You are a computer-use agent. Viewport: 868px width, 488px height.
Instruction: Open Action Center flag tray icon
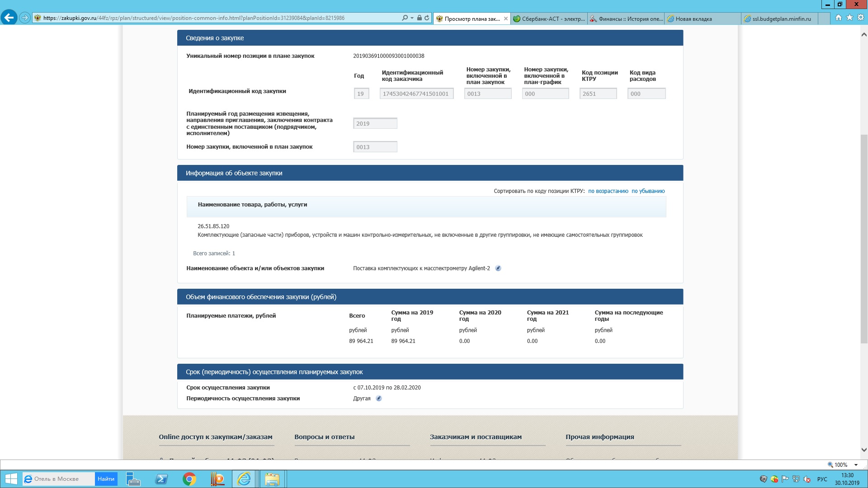[785, 479]
